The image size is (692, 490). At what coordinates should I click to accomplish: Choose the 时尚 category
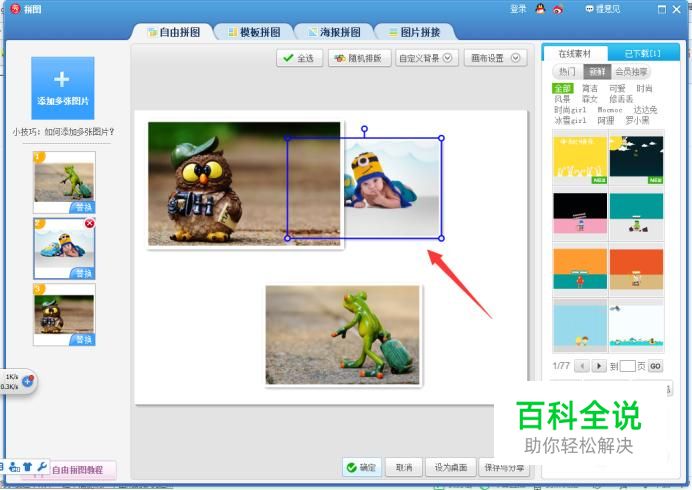point(644,88)
